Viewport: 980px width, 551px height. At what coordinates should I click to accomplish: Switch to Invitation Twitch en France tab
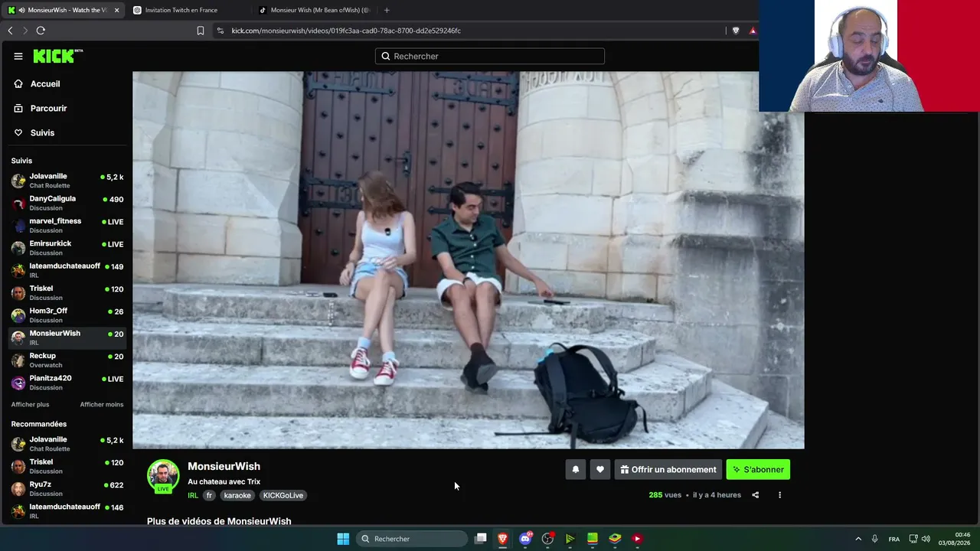(188, 10)
